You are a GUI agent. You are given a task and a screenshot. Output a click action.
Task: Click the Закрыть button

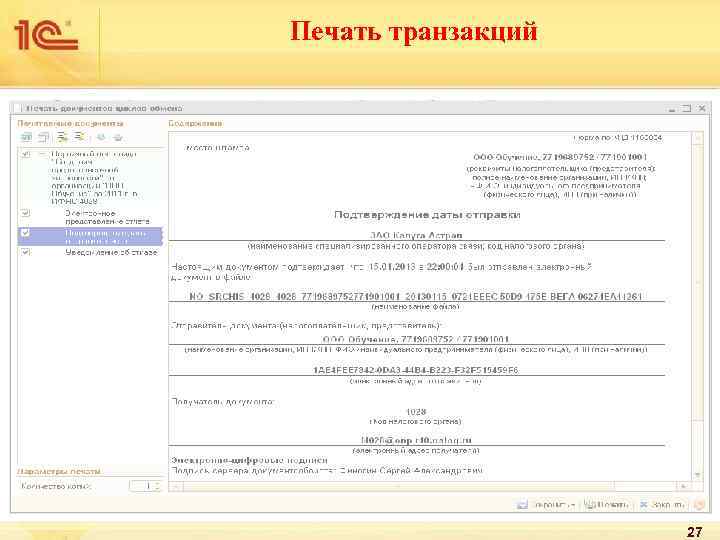coord(663,505)
